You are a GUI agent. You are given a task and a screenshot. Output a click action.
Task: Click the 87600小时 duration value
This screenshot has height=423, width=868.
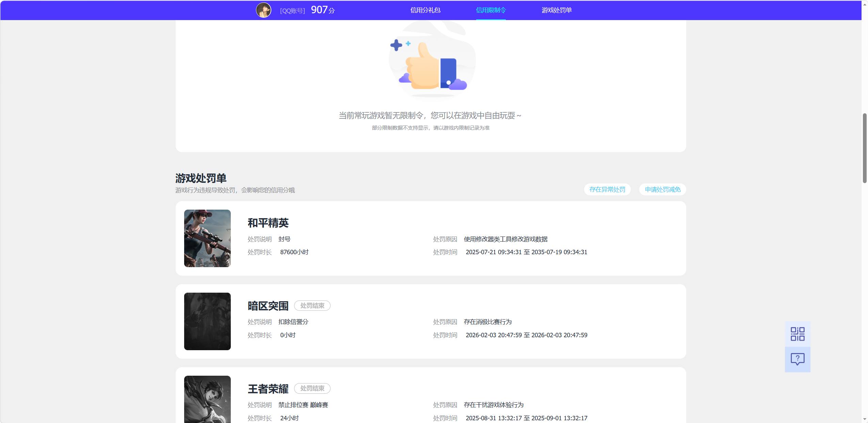pyautogui.click(x=294, y=252)
